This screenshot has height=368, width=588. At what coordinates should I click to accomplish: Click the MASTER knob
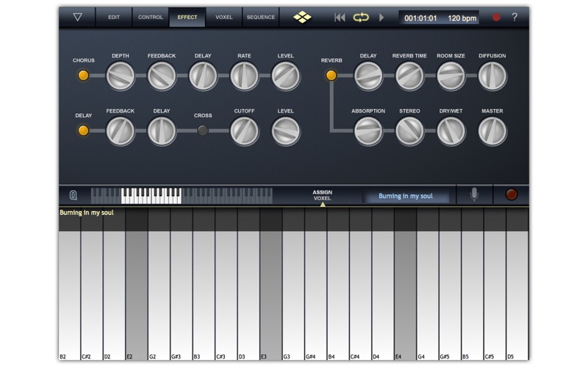point(492,131)
